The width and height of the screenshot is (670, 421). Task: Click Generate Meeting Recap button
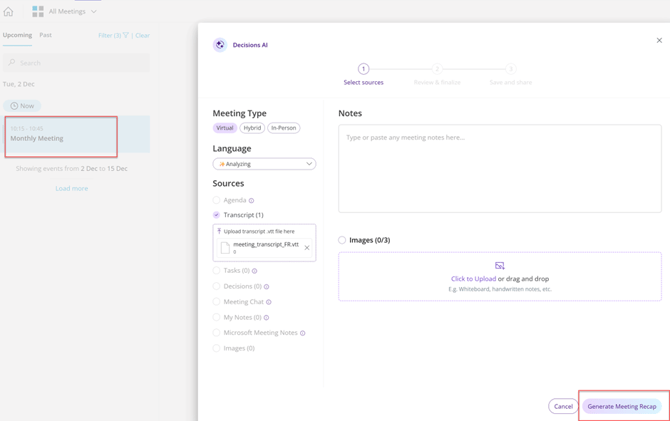coord(621,406)
